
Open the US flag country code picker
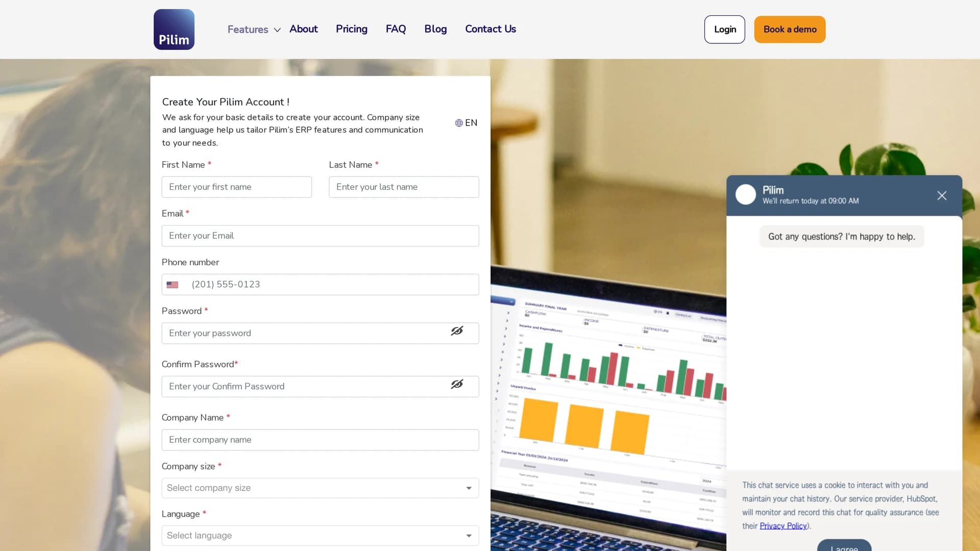coord(173,285)
